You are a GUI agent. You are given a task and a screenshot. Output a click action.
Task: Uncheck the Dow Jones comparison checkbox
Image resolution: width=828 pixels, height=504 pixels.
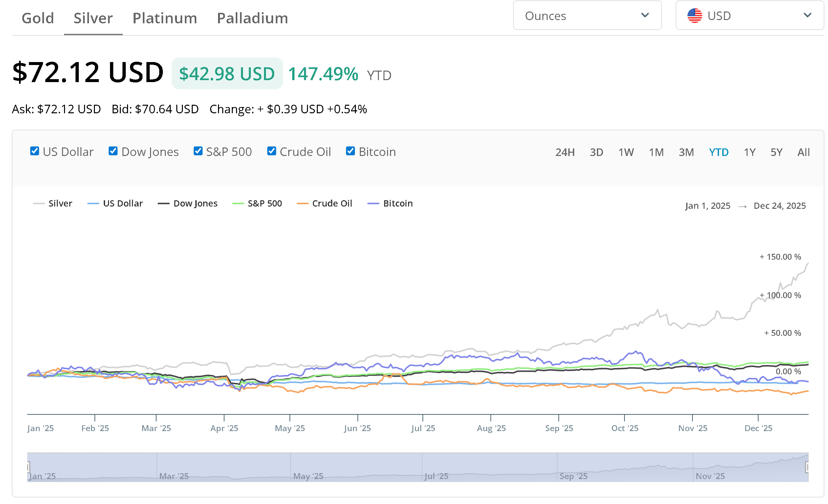click(x=113, y=151)
